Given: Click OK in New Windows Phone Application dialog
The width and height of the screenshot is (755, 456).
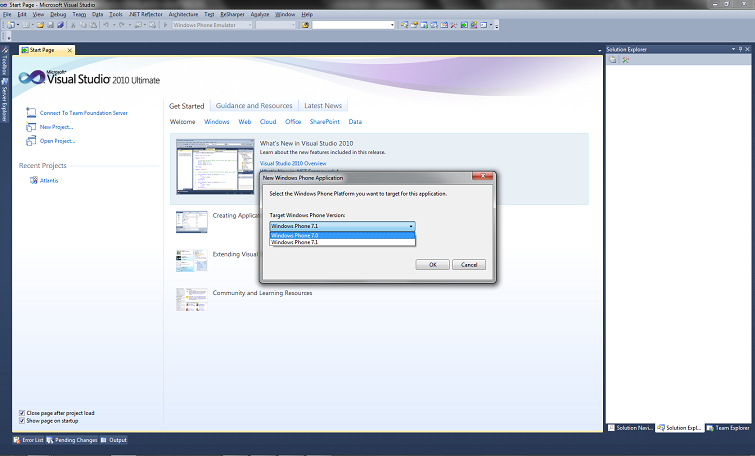Looking at the screenshot, I should tap(432, 265).
